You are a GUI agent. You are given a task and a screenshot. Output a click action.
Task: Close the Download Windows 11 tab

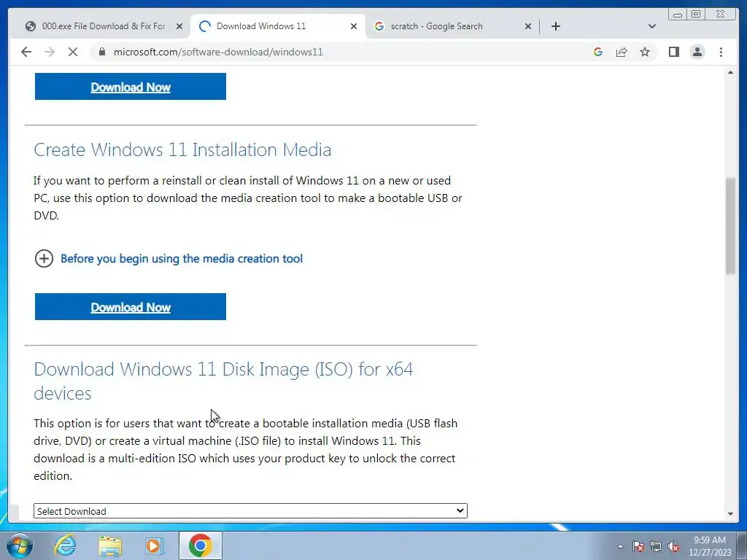(x=354, y=26)
